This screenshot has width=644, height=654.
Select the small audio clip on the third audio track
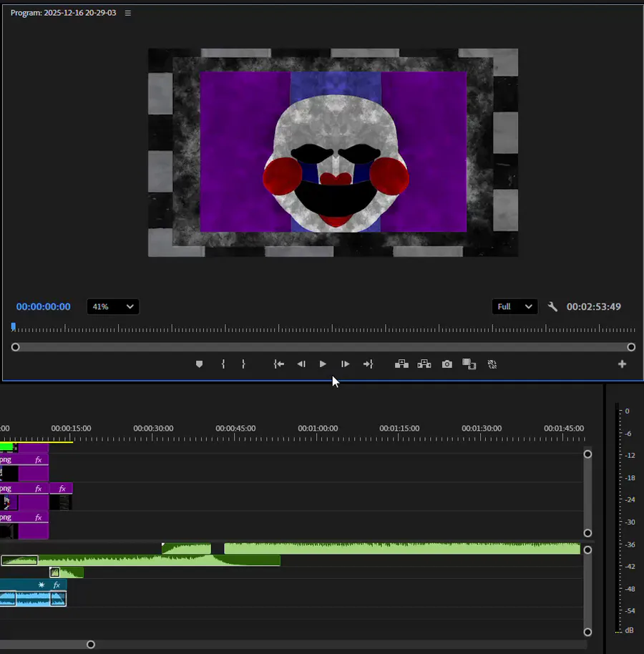pyautogui.click(x=67, y=572)
